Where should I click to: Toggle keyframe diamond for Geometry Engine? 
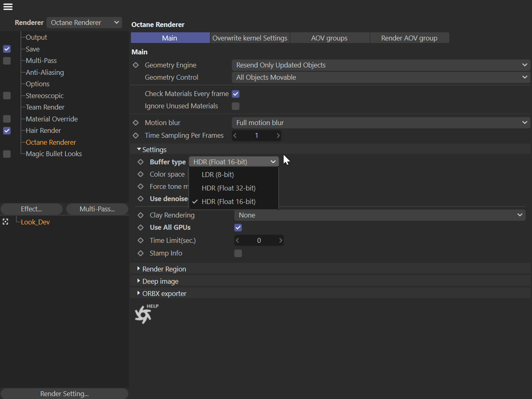tap(136, 65)
